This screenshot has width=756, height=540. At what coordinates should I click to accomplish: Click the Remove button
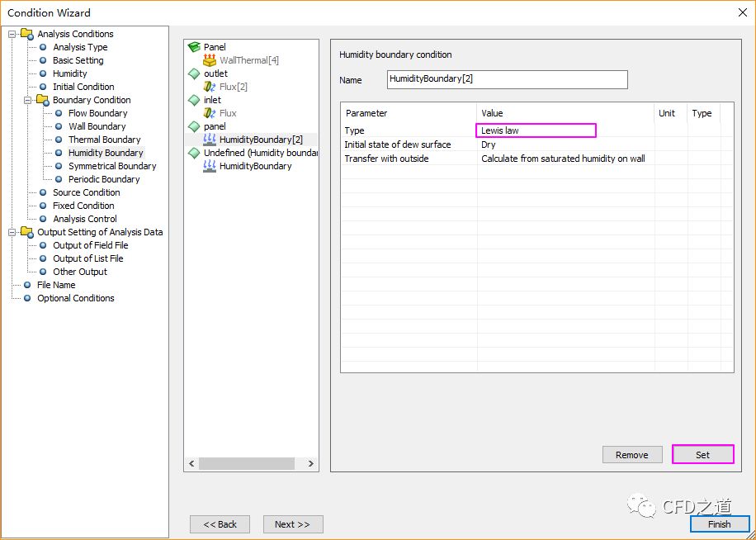(x=631, y=455)
